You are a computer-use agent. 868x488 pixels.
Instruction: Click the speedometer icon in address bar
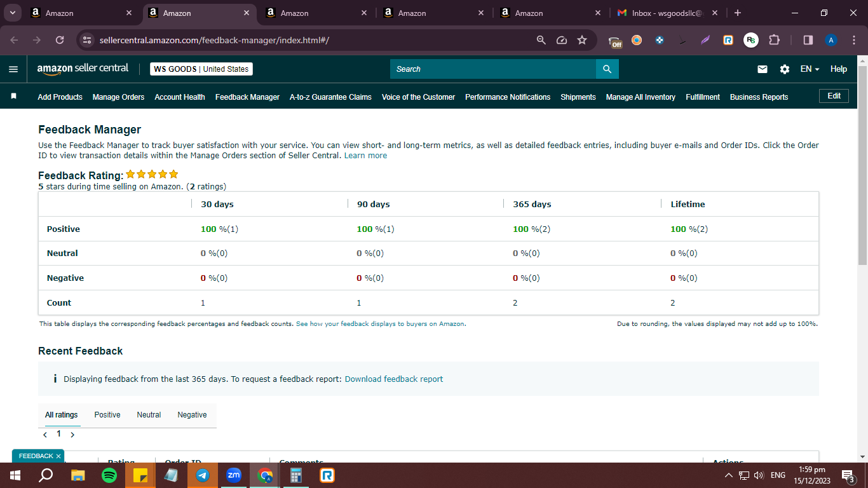[x=562, y=40]
